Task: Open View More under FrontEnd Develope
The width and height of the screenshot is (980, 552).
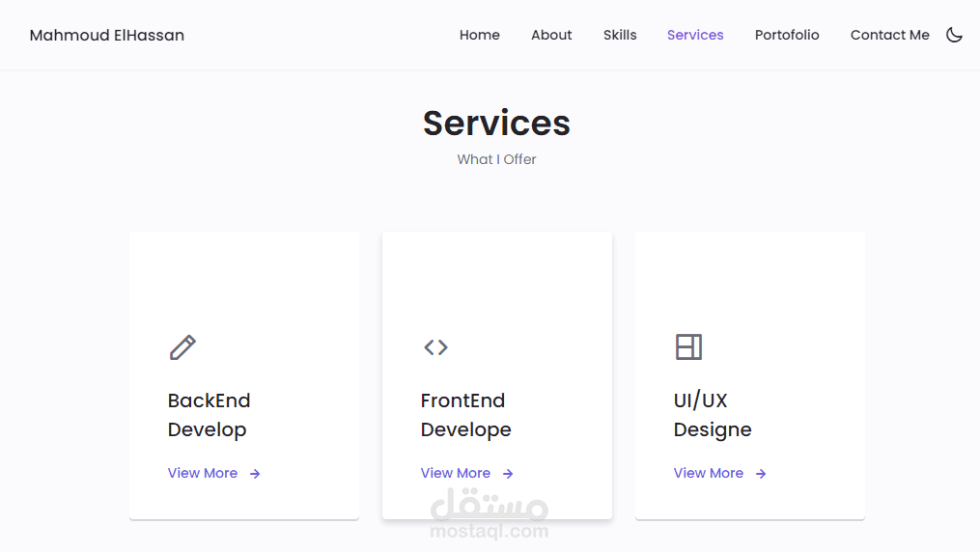Action: [456, 473]
